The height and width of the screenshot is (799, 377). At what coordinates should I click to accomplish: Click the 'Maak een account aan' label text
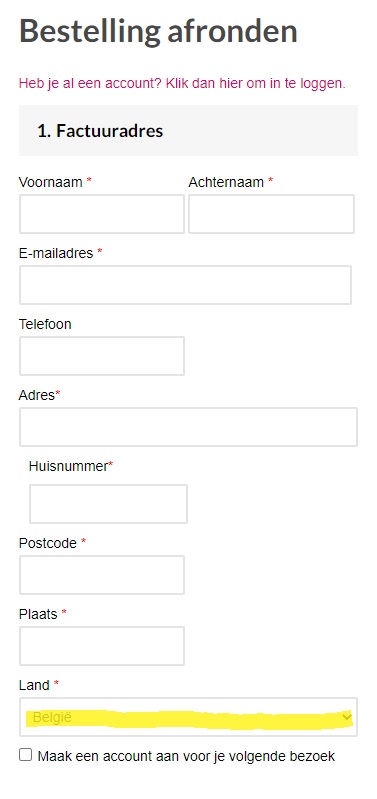tap(186, 756)
